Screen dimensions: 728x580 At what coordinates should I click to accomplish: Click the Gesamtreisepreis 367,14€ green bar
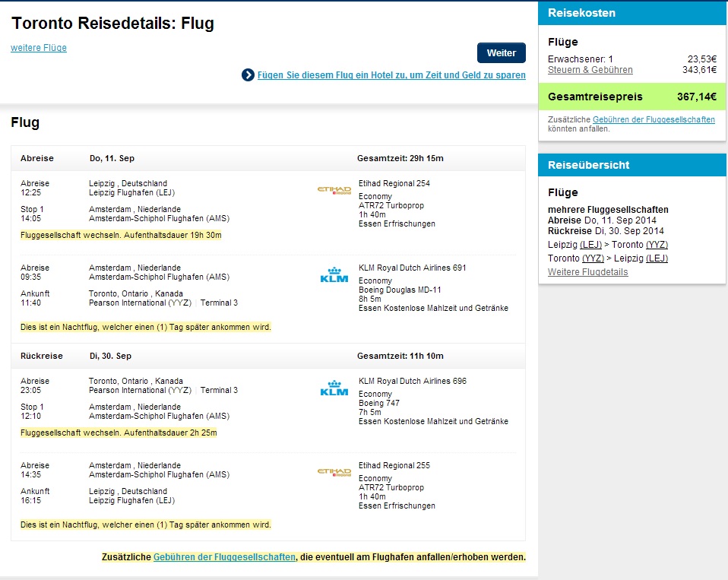click(632, 97)
